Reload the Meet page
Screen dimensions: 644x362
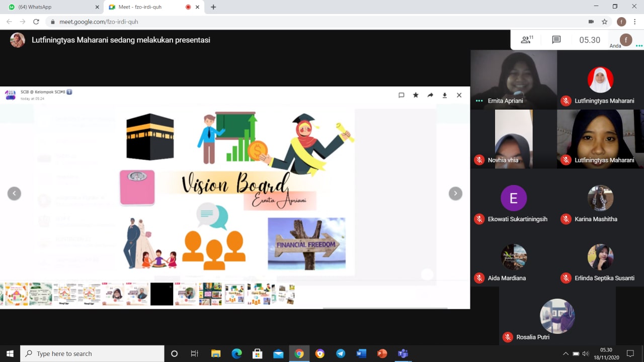36,22
